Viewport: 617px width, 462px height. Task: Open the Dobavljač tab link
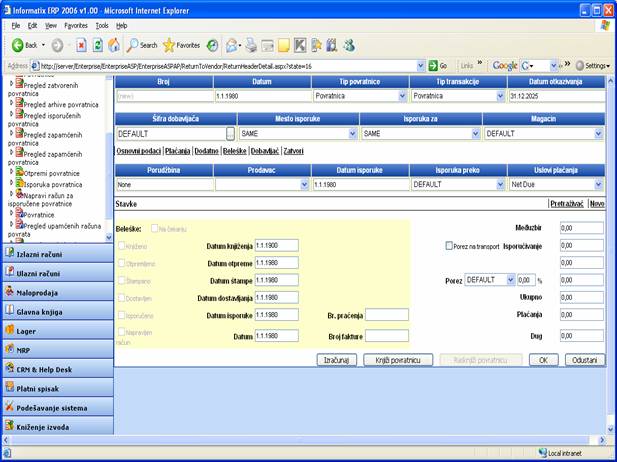click(x=265, y=151)
